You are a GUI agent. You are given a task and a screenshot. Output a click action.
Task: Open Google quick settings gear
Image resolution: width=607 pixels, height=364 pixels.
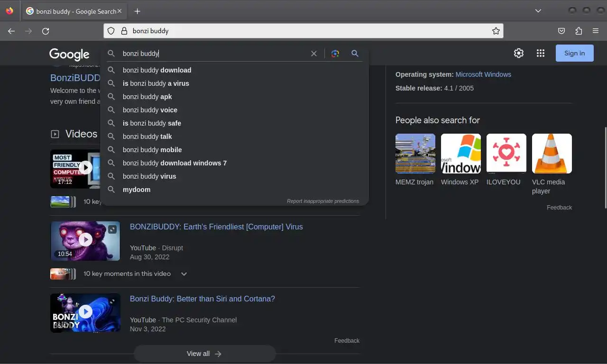coord(519,53)
